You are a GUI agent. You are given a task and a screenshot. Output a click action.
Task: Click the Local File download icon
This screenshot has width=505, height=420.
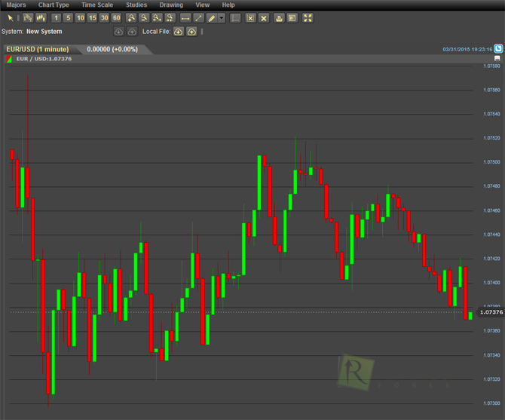point(179,32)
